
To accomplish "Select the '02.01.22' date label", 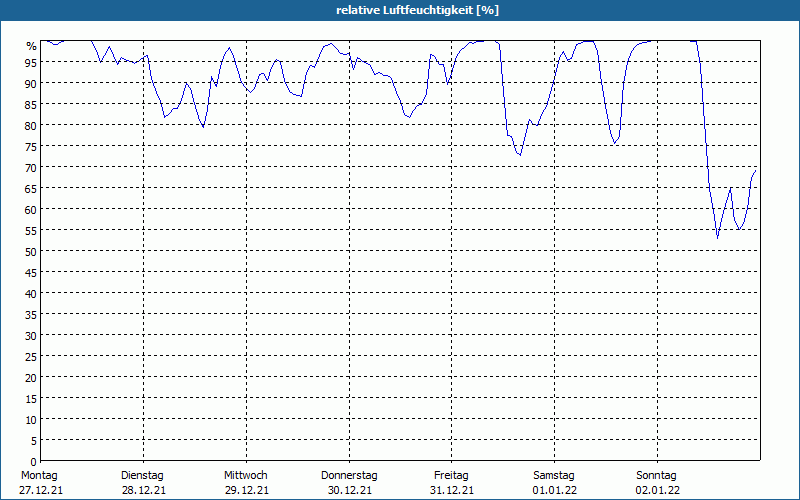I will 658,490.
